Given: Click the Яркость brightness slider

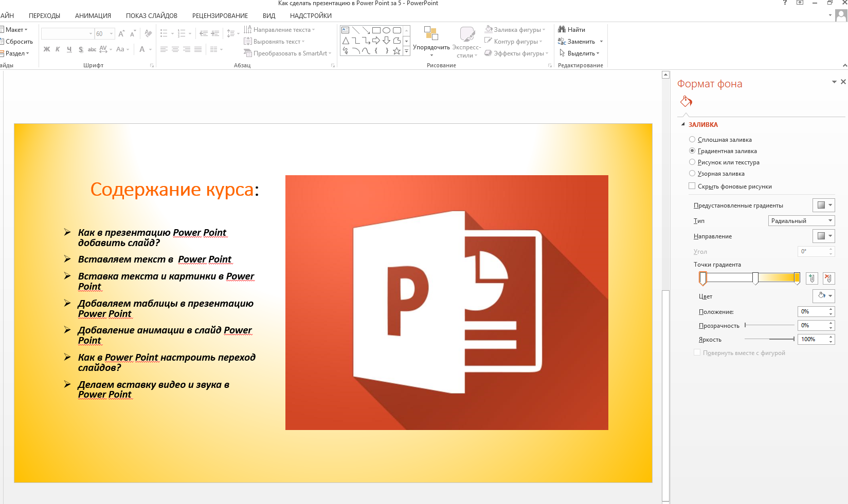Looking at the screenshot, I should point(769,339).
